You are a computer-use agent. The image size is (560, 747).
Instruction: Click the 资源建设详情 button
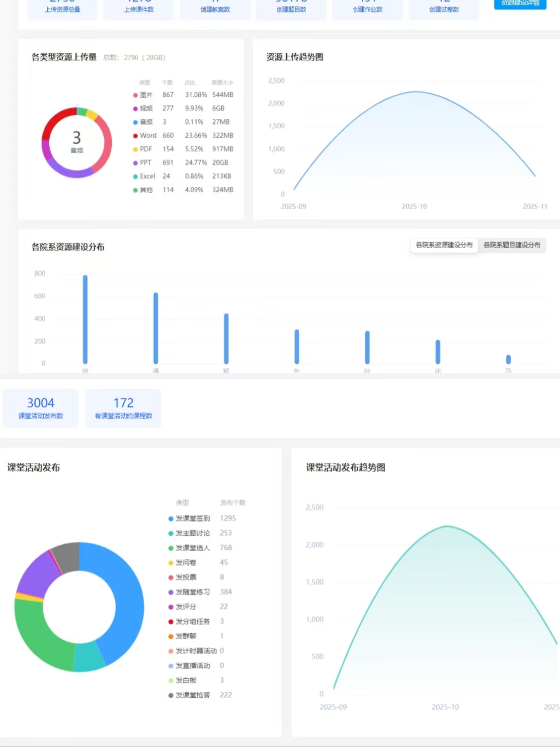click(520, 3)
